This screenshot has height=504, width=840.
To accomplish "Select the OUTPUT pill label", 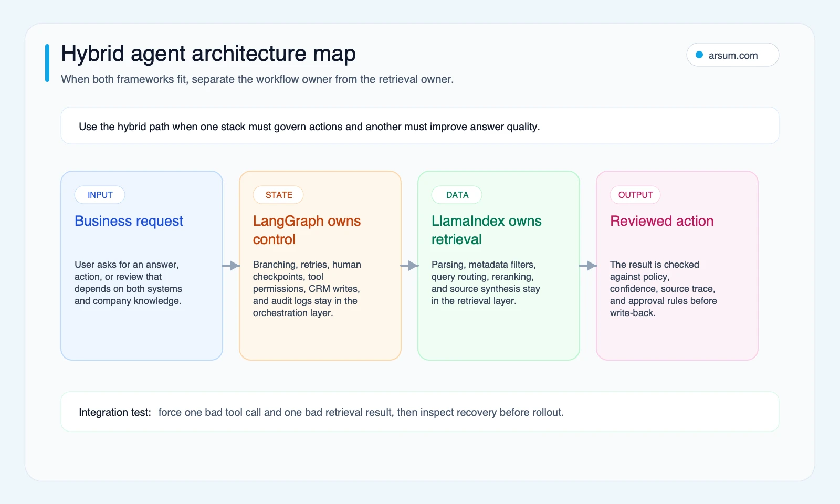I will coord(635,195).
